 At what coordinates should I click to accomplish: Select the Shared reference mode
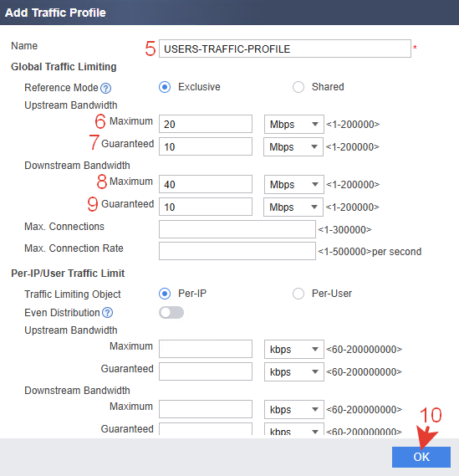[298, 87]
